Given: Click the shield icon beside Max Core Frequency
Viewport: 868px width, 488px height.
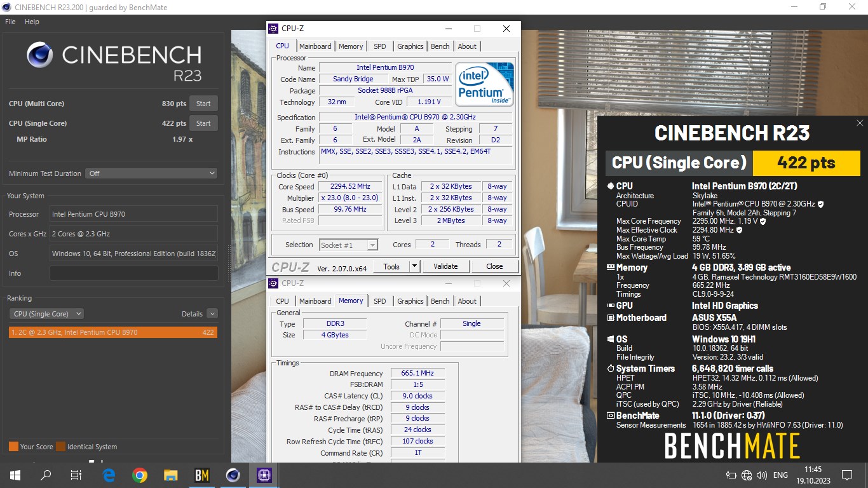Looking at the screenshot, I should point(763,221).
